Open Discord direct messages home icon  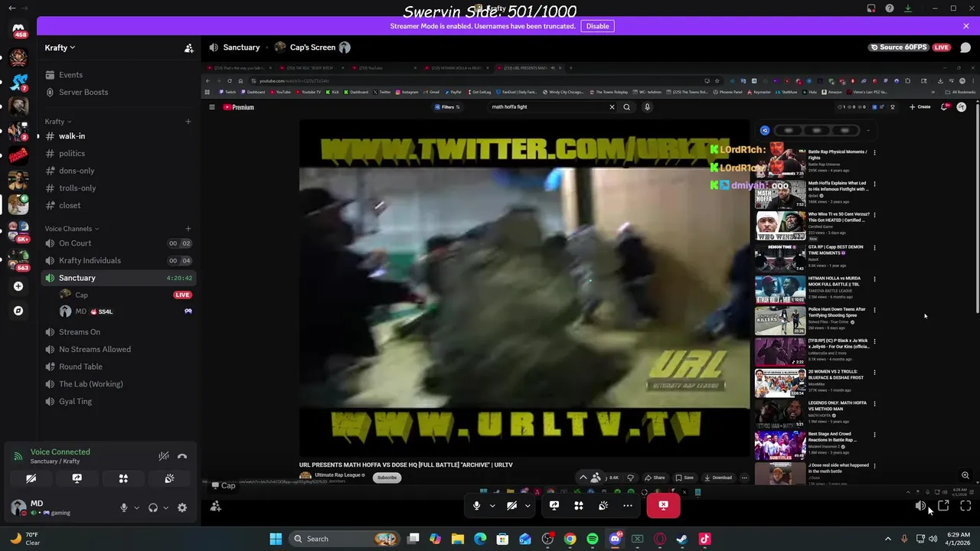coord(18,29)
